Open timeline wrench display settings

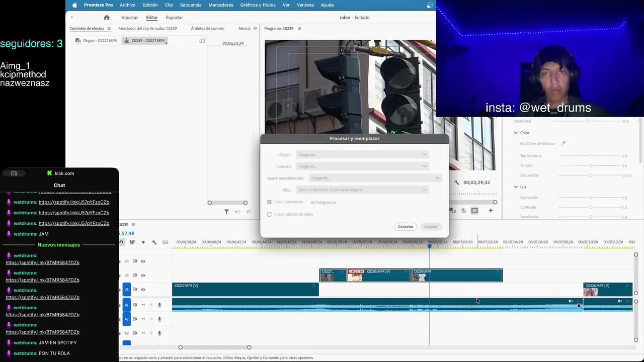pyautogui.click(x=154, y=242)
